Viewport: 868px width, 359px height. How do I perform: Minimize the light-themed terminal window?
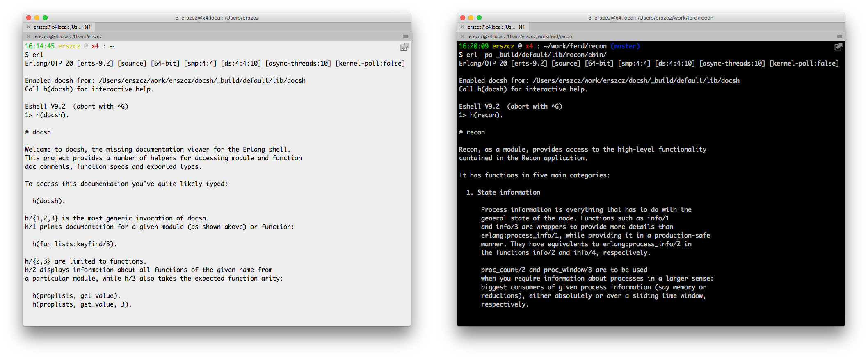[x=37, y=18]
